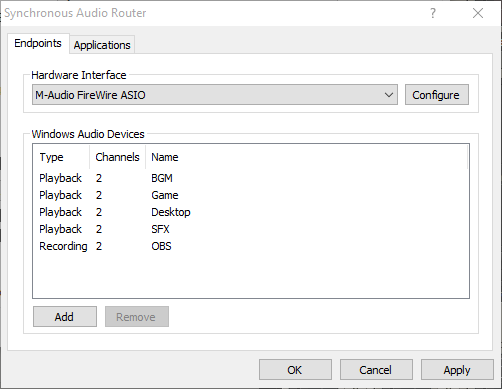Screen dimensions: 502x389
Task: Select the Game playback device row
Action: [250, 195]
